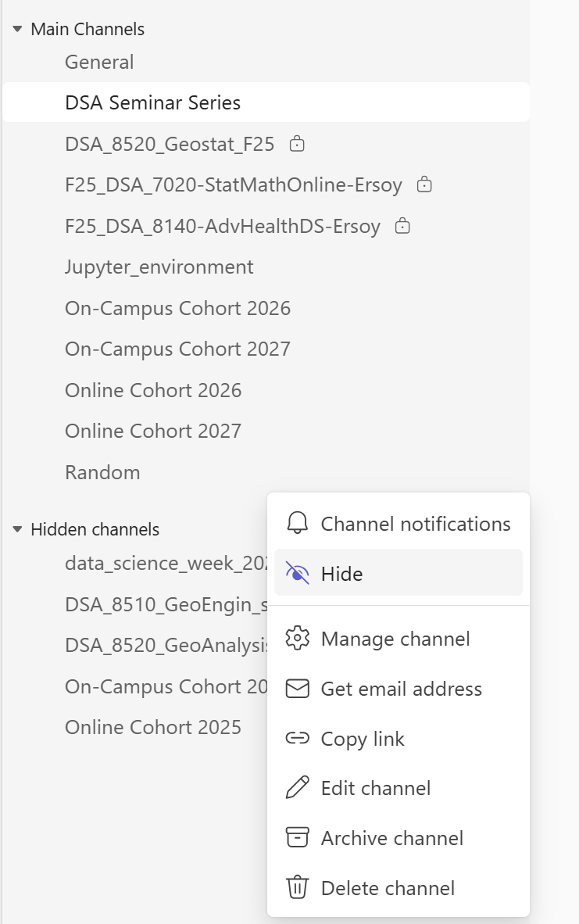Collapse the Hidden channels section
Image resolution: width=579 pixels, height=924 pixels.
18,529
